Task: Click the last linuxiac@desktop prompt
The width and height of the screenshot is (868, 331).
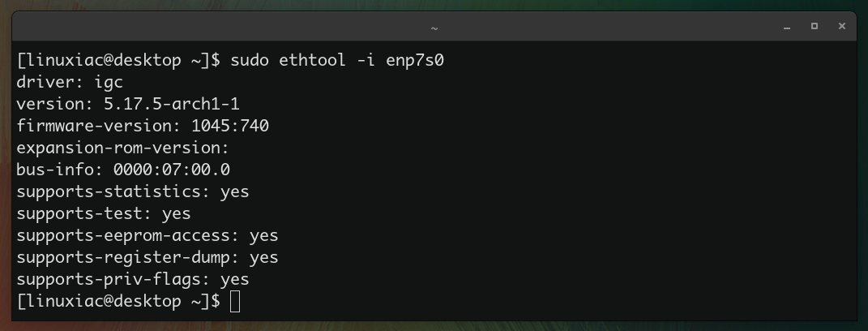Action: tap(118, 302)
